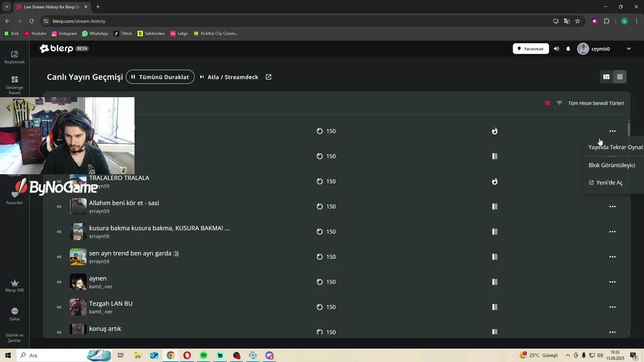Switch to list view layout
The width and height of the screenshot is (644, 362).
click(x=620, y=77)
